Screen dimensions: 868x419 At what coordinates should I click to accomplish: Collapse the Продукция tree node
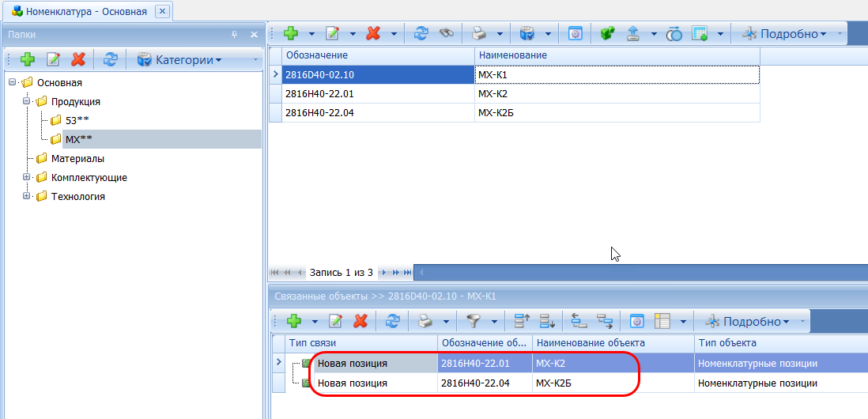26,101
